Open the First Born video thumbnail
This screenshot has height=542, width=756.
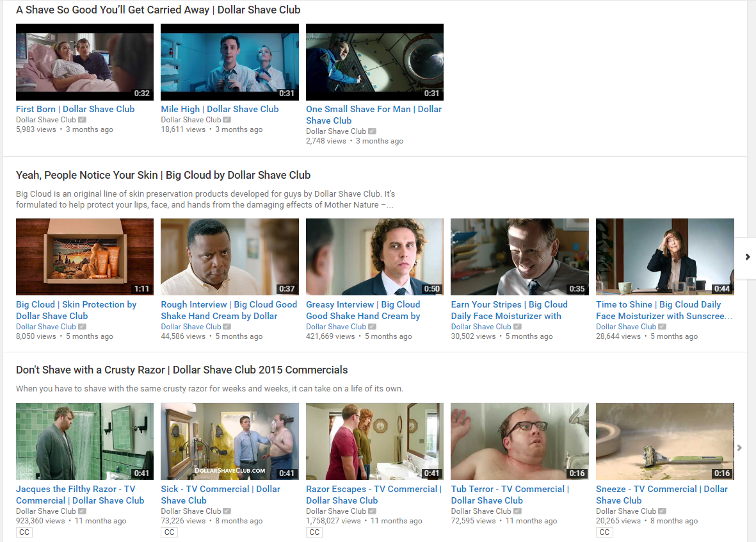pos(85,62)
